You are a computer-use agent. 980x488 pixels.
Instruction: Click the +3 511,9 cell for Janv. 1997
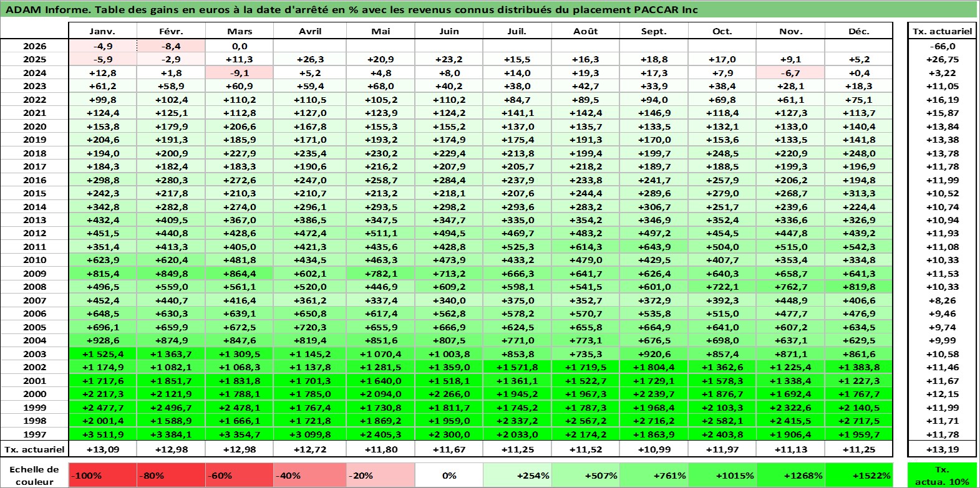tap(102, 434)
